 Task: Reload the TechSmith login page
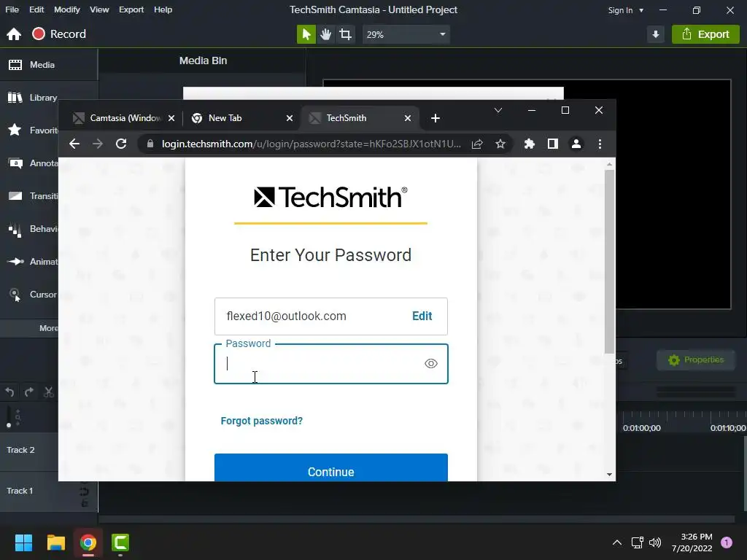click(121, 144)
